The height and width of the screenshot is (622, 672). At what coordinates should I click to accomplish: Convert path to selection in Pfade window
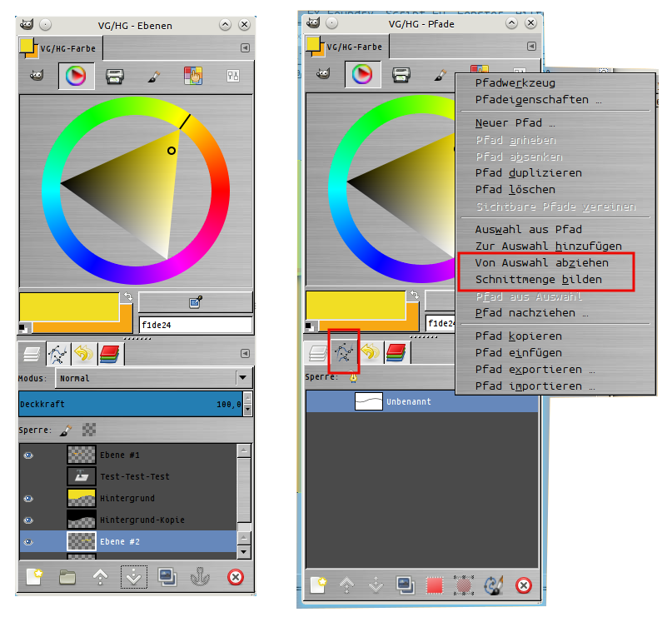434,585
